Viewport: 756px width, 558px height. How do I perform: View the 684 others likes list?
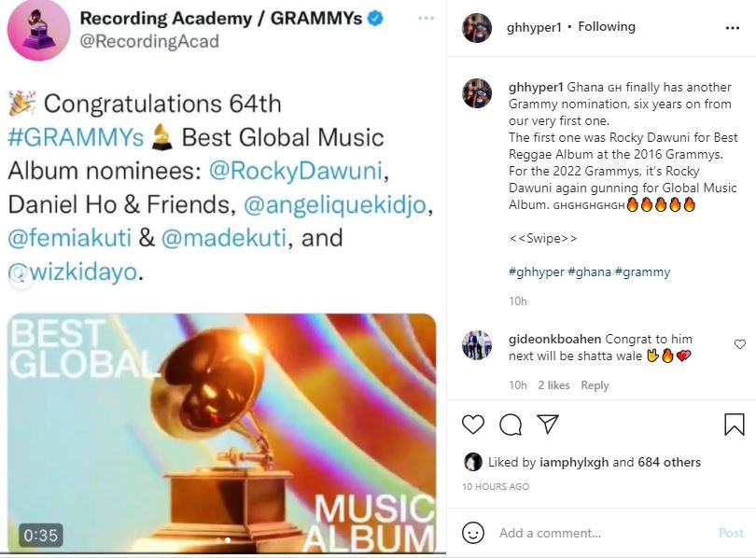(668, 462)
